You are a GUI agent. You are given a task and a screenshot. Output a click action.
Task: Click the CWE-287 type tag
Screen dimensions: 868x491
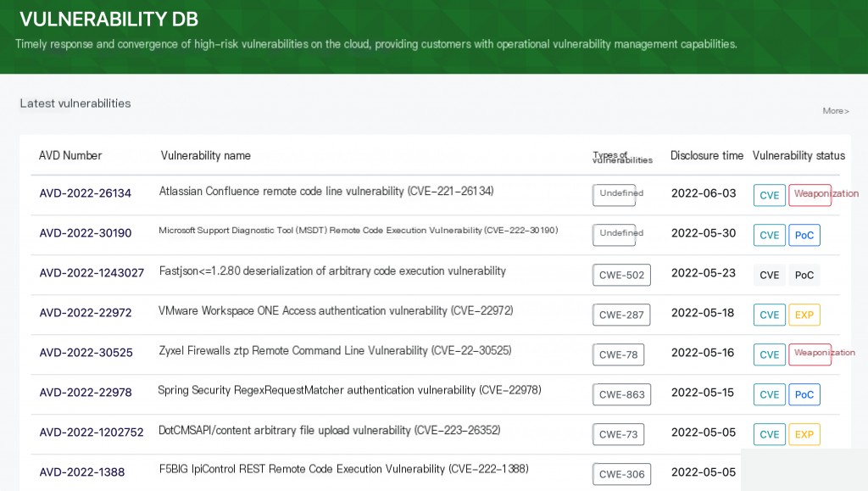click(x=621, y=315)
